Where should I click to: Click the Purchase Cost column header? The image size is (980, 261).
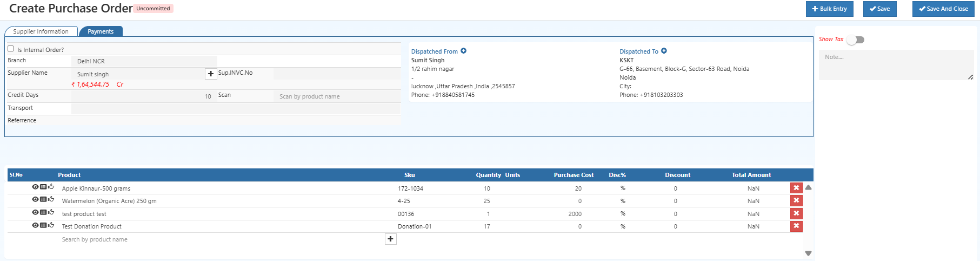(x=574, y=175)
